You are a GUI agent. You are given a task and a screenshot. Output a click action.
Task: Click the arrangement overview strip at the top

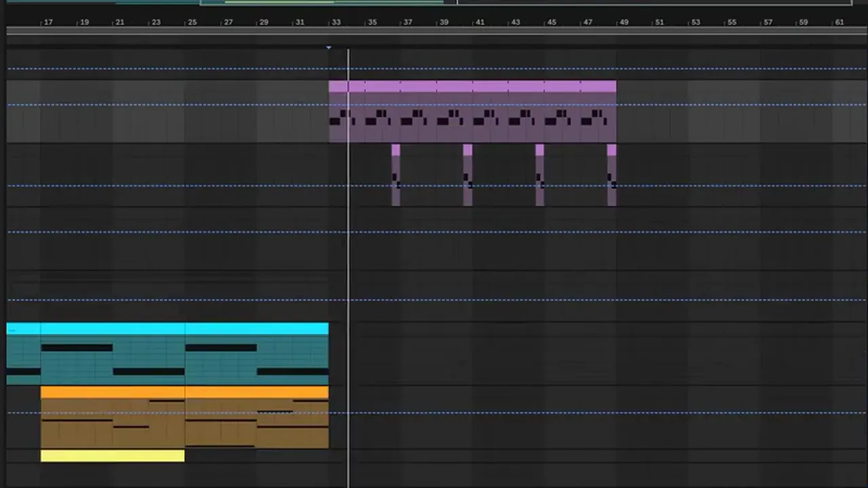[434, 3]
